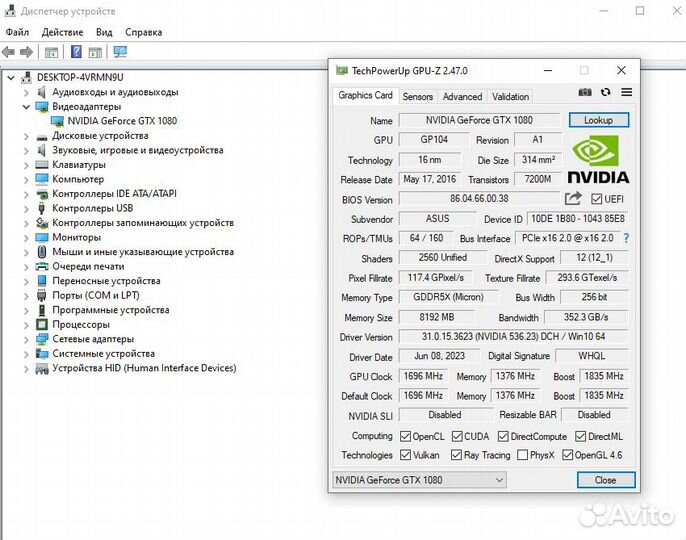
Task: Click the Close button in GPU-Z
Action: pyautogui.click(x=605, y=480)
